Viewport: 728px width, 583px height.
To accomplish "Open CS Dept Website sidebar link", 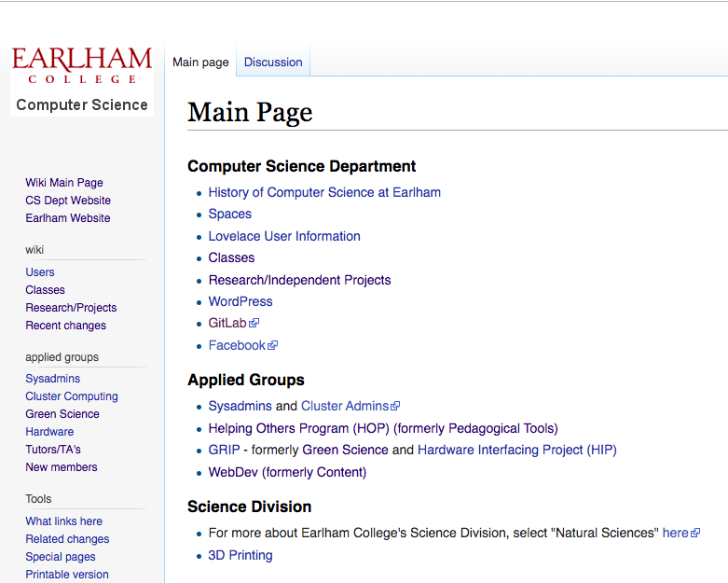I will pos(68,201).
